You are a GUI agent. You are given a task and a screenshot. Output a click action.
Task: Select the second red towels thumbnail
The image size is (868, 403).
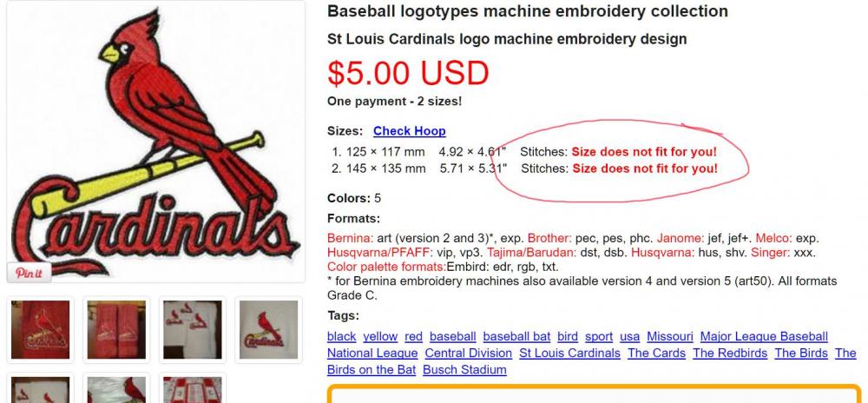pos(116,330)
